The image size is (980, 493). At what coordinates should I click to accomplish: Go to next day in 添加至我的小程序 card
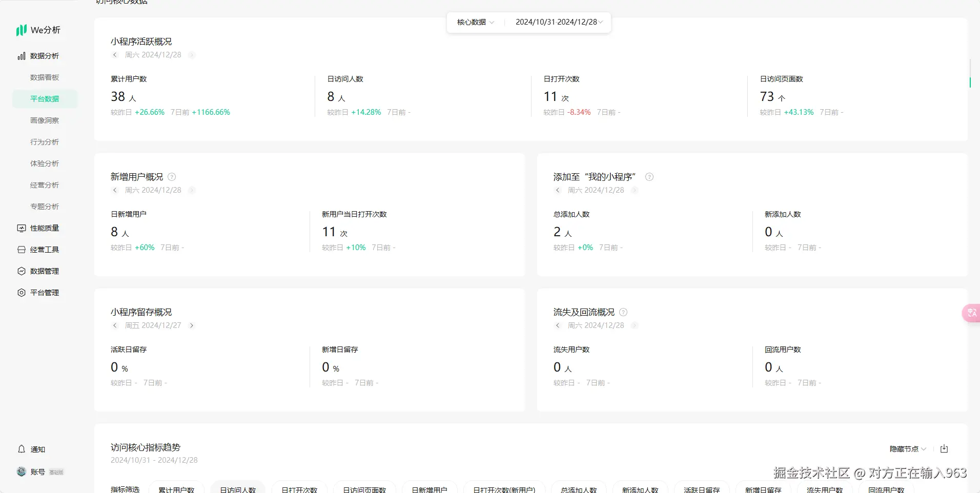pyautogui.click(x=635, y=190)
